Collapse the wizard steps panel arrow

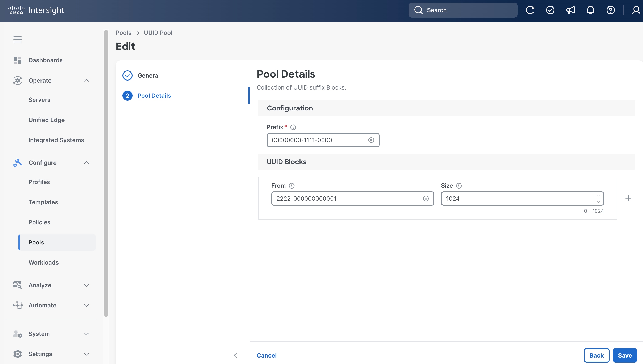tap(235, 355)
